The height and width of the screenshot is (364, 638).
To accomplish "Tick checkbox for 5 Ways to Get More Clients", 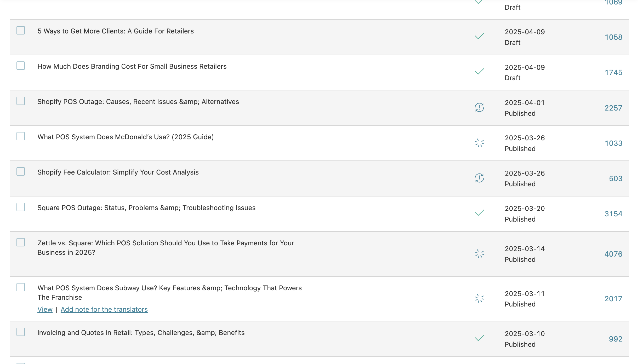I will coord(21,30).
